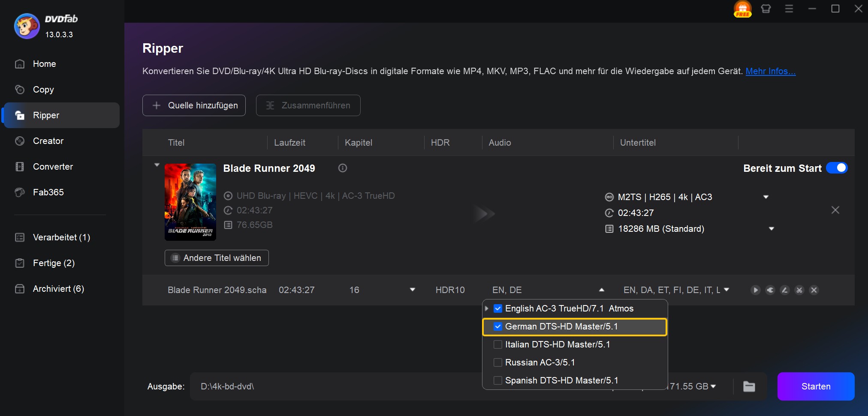Maximize the DVDFab window
Viewport: 868px width, 416px height.
[835, 9]
